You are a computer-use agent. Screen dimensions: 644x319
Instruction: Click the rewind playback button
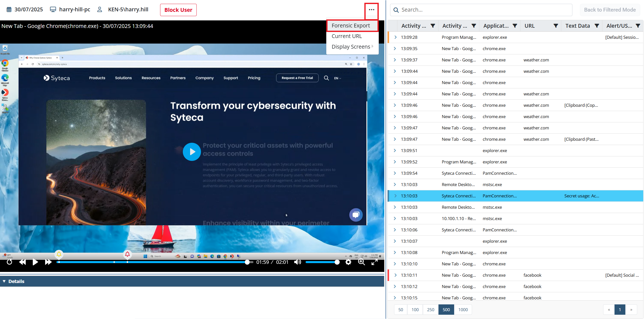tap(22, 262)
